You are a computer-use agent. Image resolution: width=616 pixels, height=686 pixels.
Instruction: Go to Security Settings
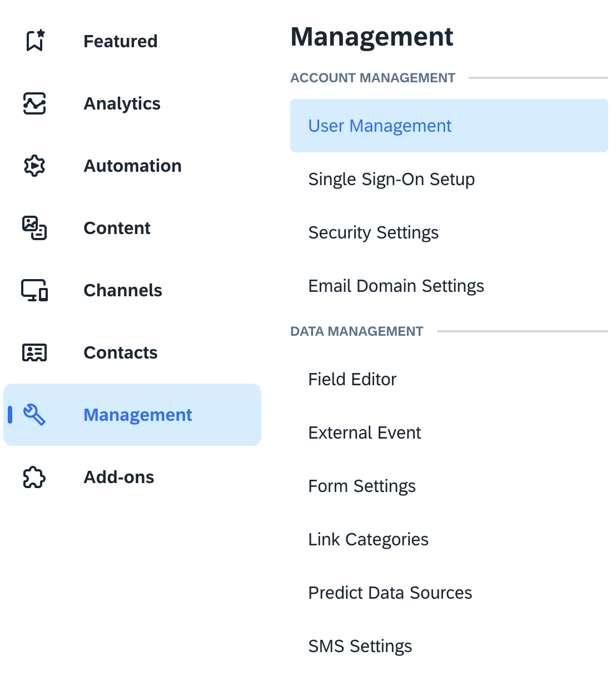point(374,232)
